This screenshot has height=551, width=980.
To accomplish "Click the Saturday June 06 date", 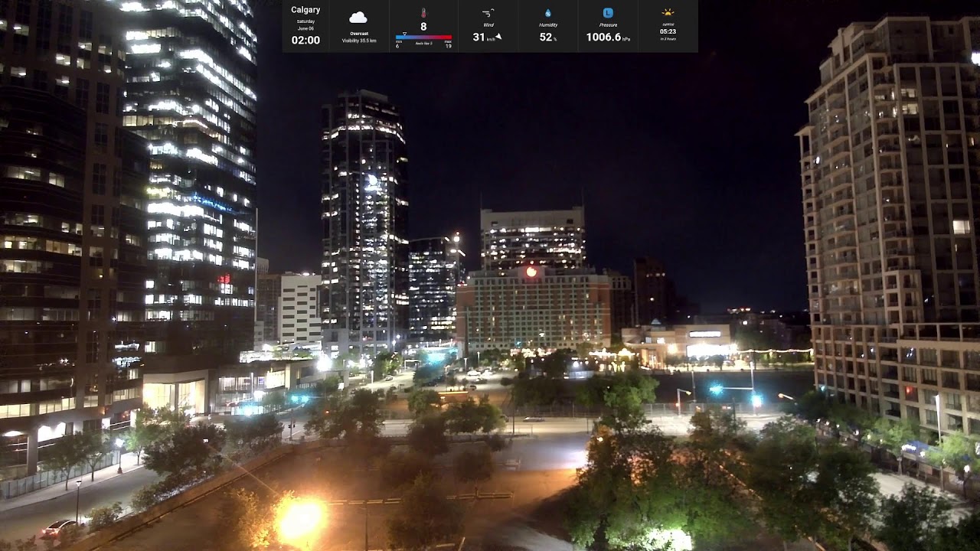I will pyautogui.click(x=305, y=25).
